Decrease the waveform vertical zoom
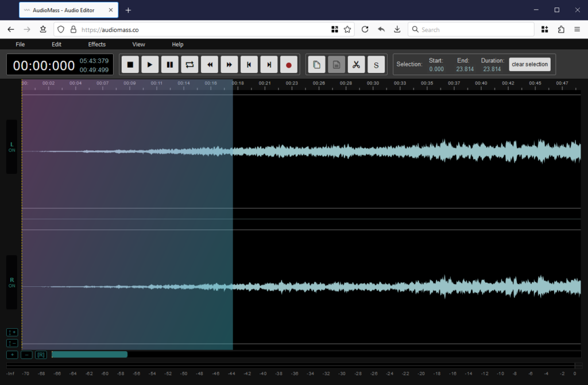The width and height of the screenshot is (588, 385). (12, 343)
